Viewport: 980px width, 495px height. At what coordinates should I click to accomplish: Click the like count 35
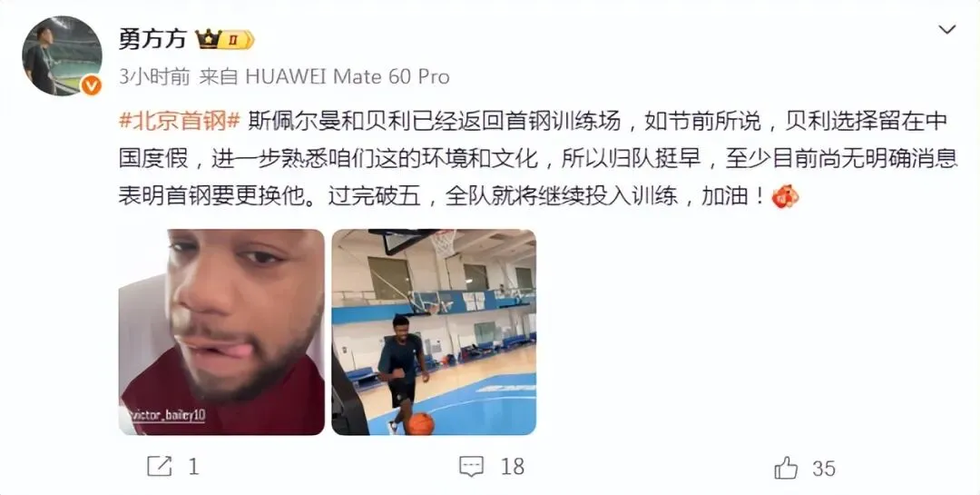824,469
